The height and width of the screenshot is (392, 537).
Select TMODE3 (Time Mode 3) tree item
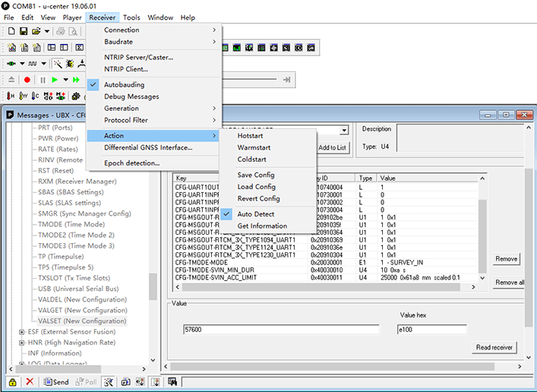pos(76,245)
